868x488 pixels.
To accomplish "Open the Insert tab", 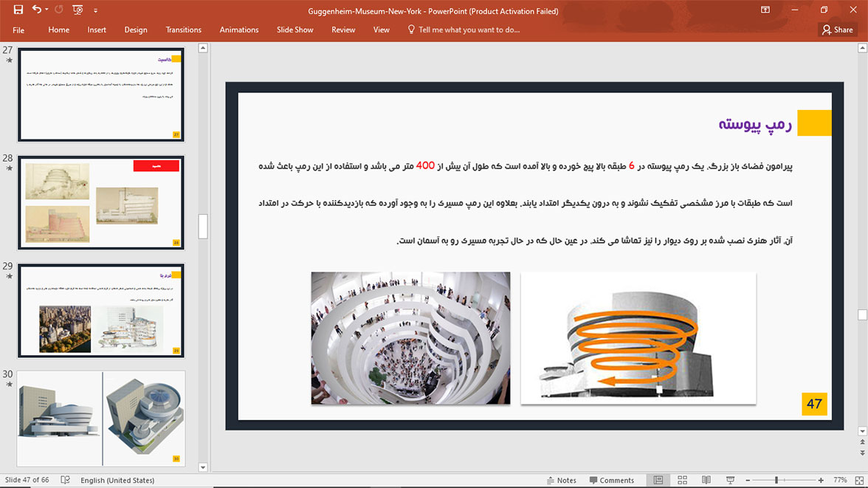I will point(96,30).
